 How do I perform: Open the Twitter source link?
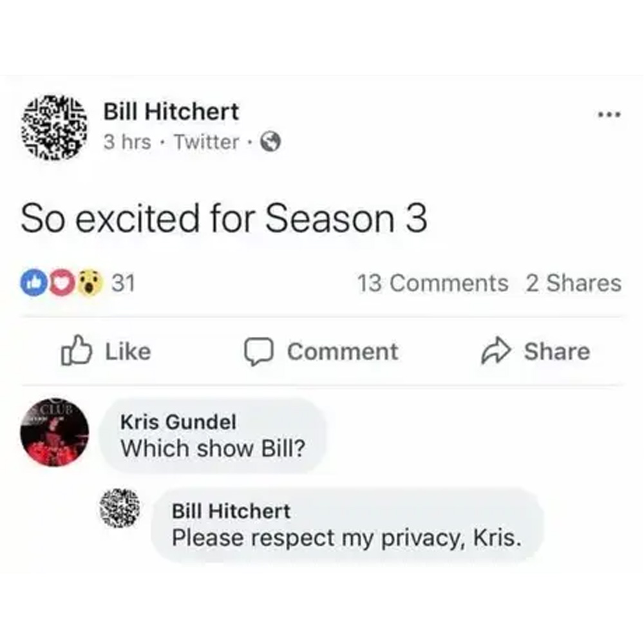207,142
